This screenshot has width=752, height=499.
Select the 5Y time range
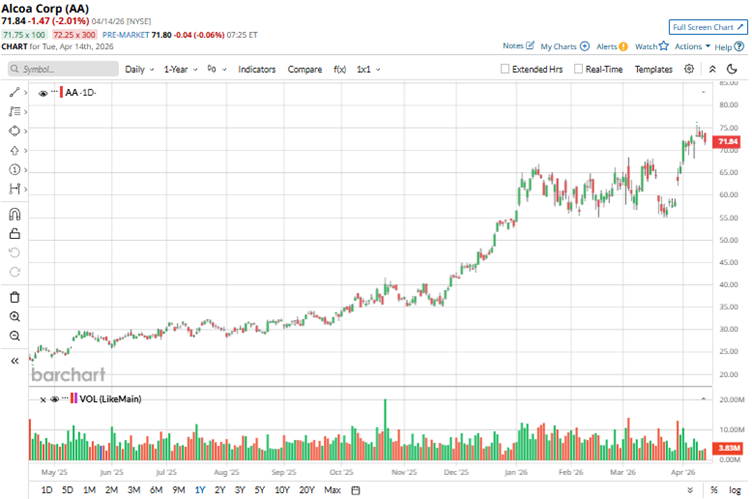pos(259,490)
